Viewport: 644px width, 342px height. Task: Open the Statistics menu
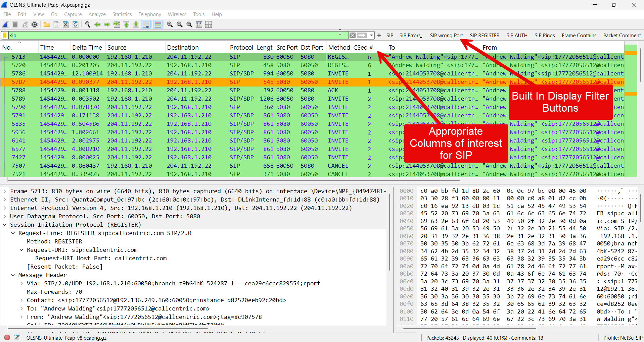tap(122, 14)
